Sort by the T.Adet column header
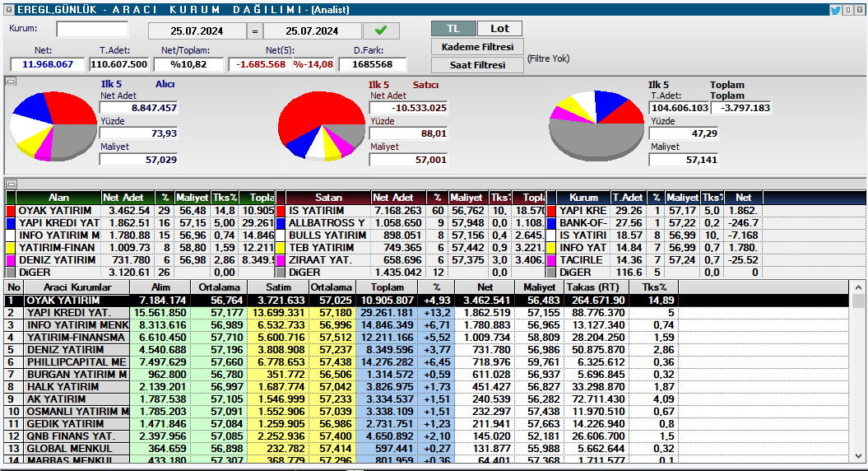Viewport: 868px width, 471px height. click(628, 198)
